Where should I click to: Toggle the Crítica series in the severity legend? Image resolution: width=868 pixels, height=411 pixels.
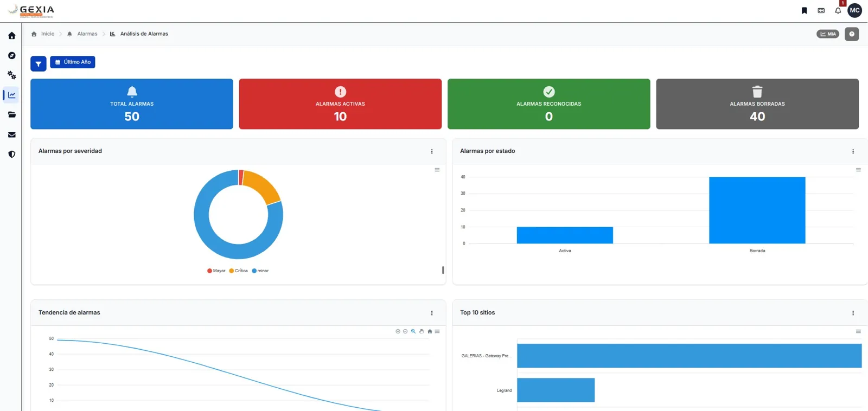238,271
